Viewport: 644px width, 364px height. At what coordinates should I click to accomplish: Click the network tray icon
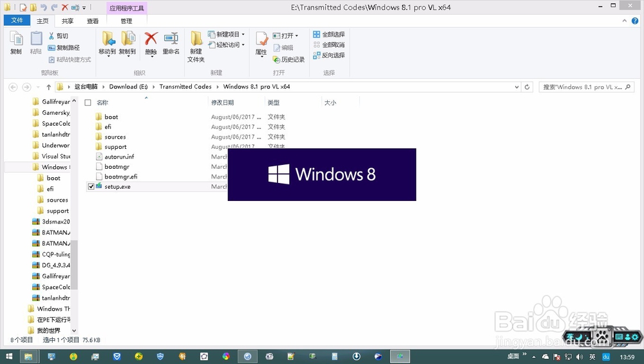[568, 357]
